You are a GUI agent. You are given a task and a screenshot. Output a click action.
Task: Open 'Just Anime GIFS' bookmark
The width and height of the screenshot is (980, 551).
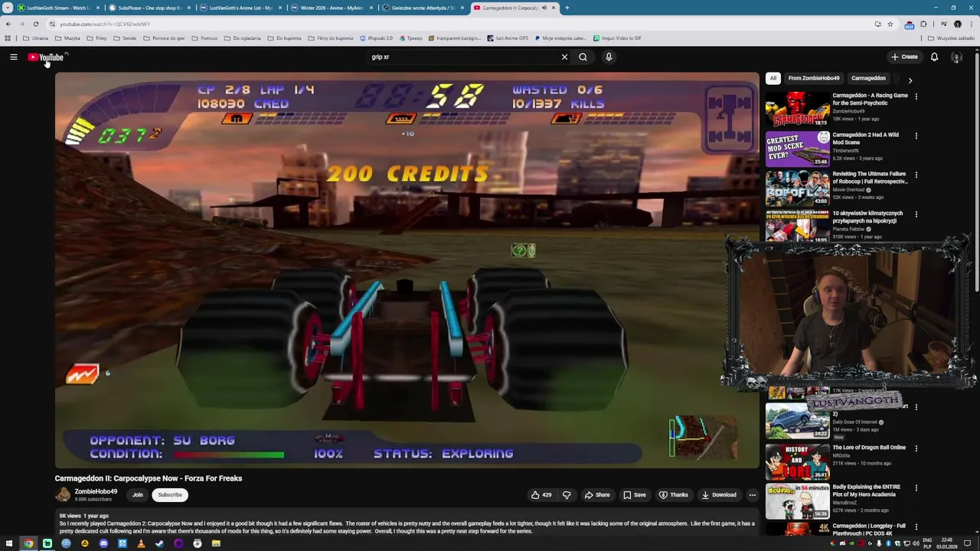point(508,38)
